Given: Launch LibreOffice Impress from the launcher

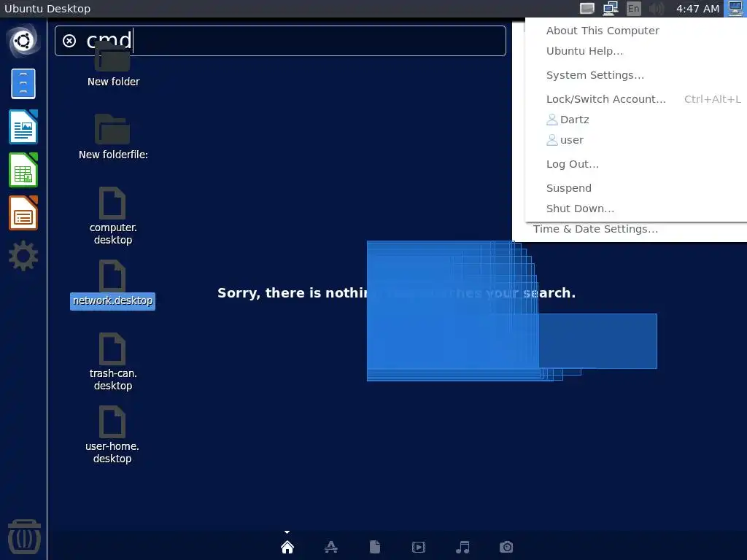Looking at the screenshot, I should (23, 213).
